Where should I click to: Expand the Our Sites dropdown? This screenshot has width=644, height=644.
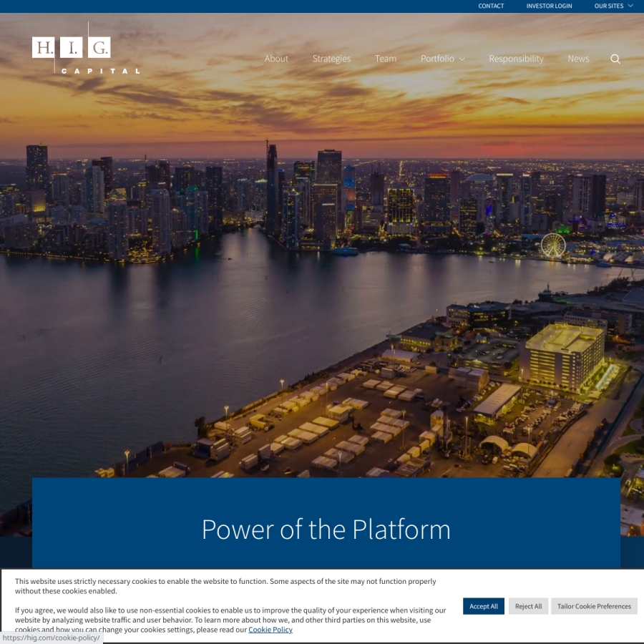[x=614, y=6]
